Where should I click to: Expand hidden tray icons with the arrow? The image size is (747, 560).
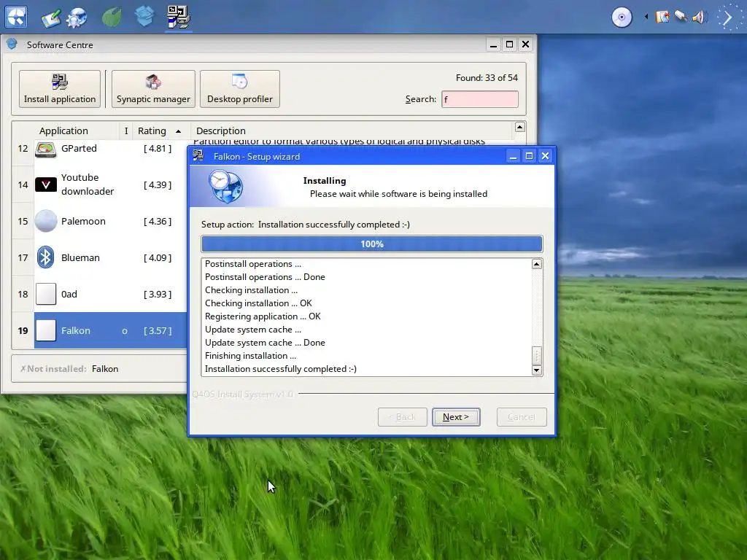646,17
